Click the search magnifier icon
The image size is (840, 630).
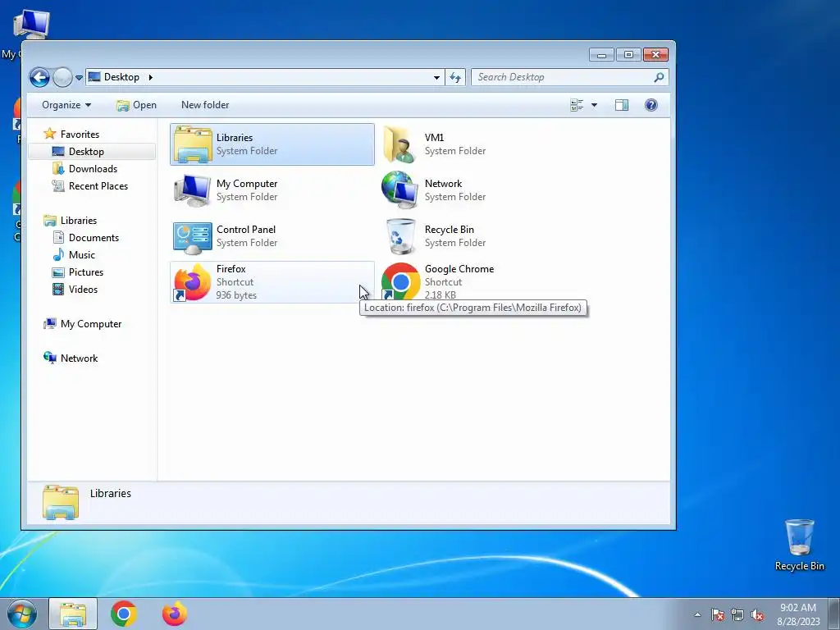tap(659, 77)
